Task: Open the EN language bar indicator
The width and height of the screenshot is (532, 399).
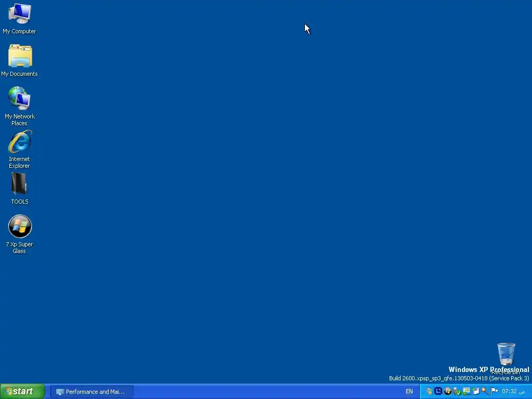Action: [x=409, y=392]
